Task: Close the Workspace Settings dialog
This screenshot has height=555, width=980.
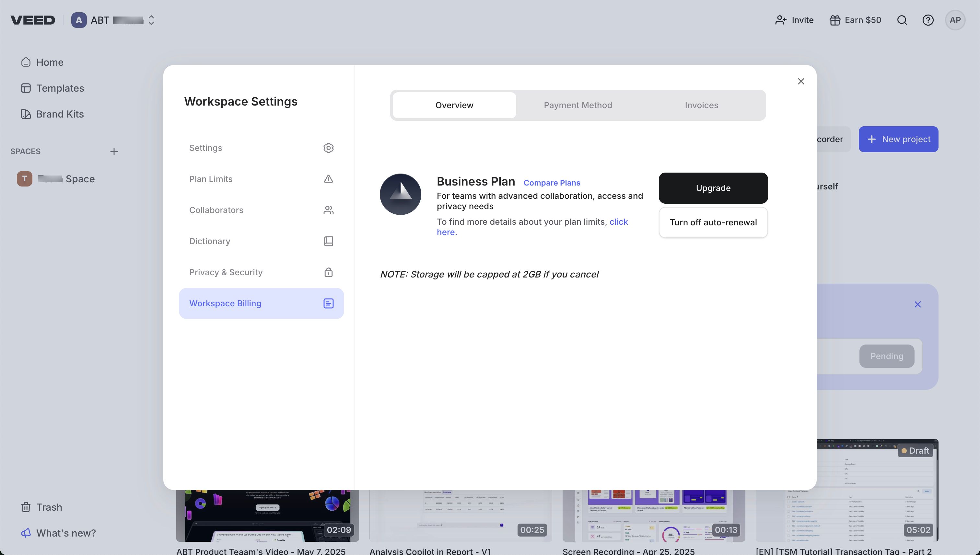Action: click(x=801, y=81)
